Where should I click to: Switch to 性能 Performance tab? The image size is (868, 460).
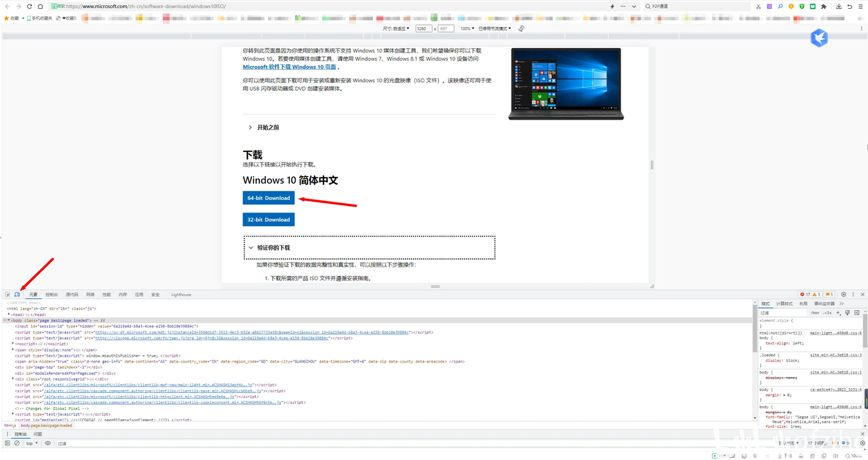pos(106,295)
